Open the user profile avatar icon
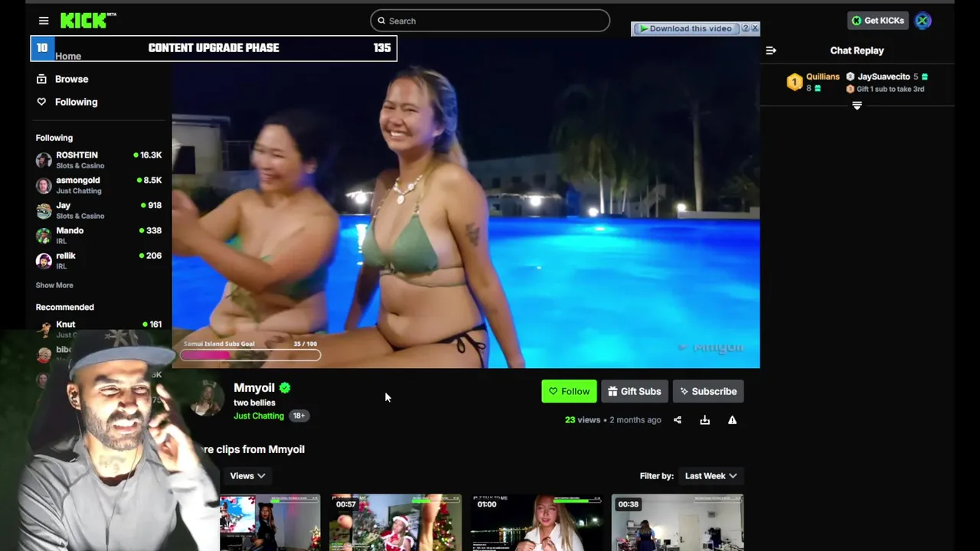This screenshot has height=551, width=980. [923, 21]
